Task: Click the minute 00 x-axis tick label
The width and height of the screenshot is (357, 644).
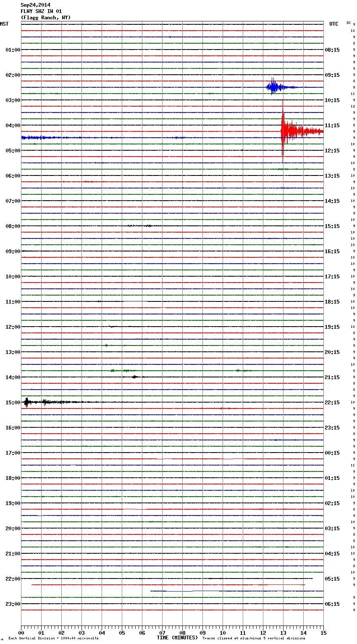Action: (21, 633)
